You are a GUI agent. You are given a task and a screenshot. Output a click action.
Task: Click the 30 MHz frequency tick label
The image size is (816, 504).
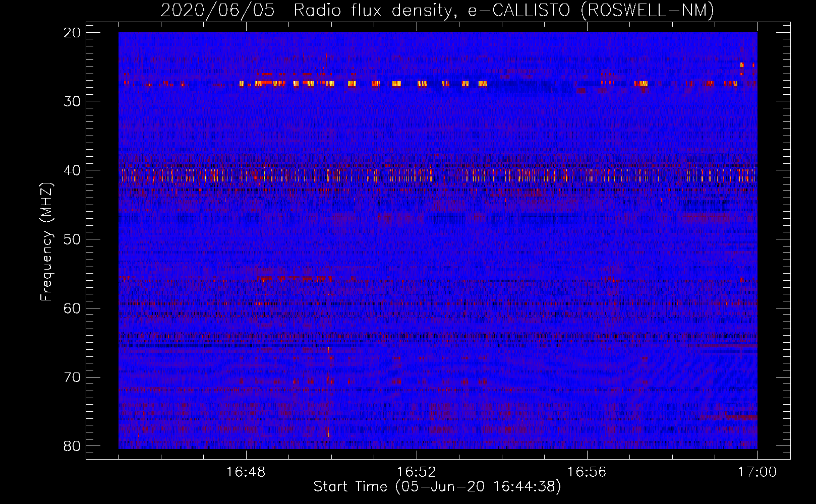pyautogui.click(x=72, y=101)
